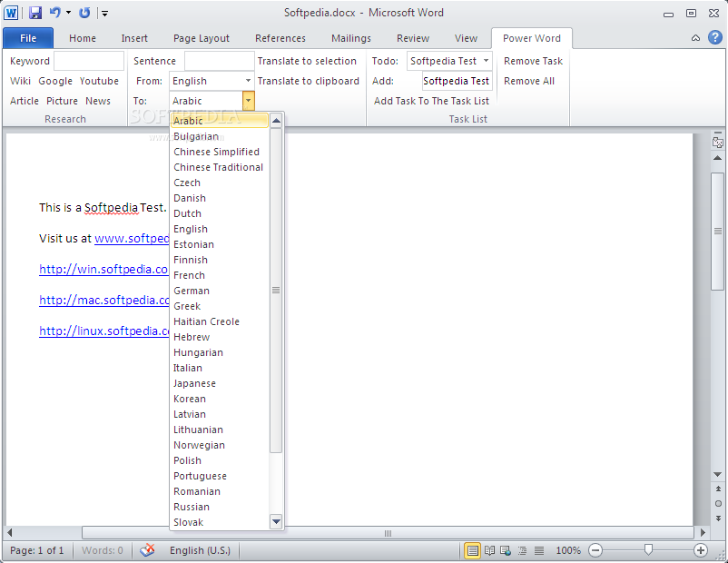Image resolution: width=728 pixels, height=563 pixels.
Task: Switch to Print Layout view icon
Action: click(472, 551)
